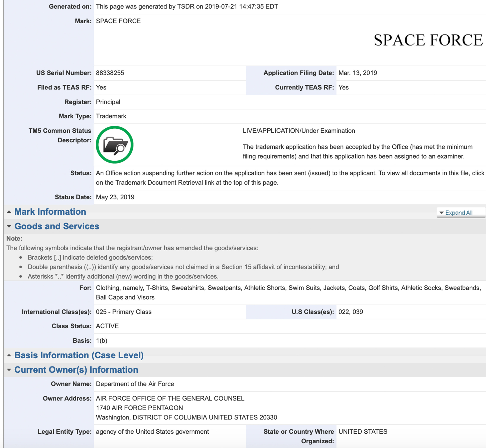
Task: Click the Register value Principal
Action: [x=108, y=102]
